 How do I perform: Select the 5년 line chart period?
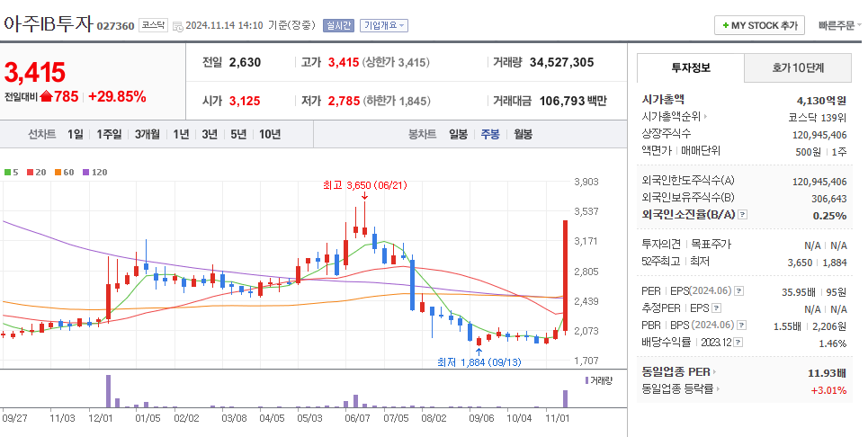[238, 134]
